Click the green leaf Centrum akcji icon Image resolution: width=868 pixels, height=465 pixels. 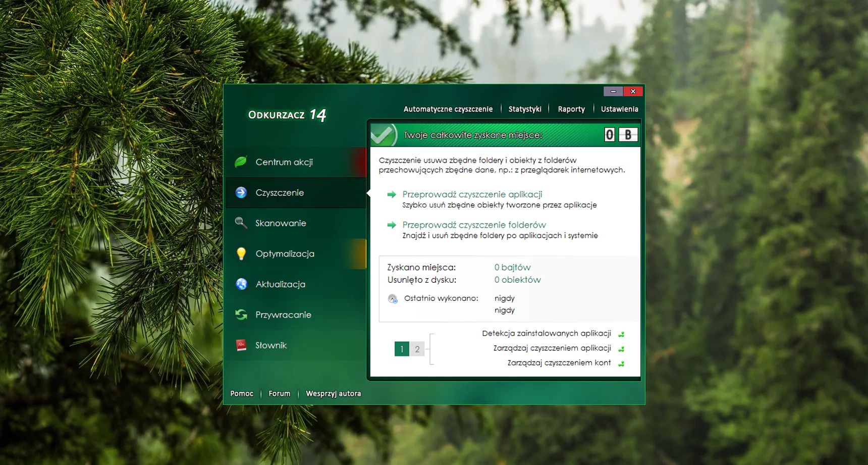(x=241, y=162)
